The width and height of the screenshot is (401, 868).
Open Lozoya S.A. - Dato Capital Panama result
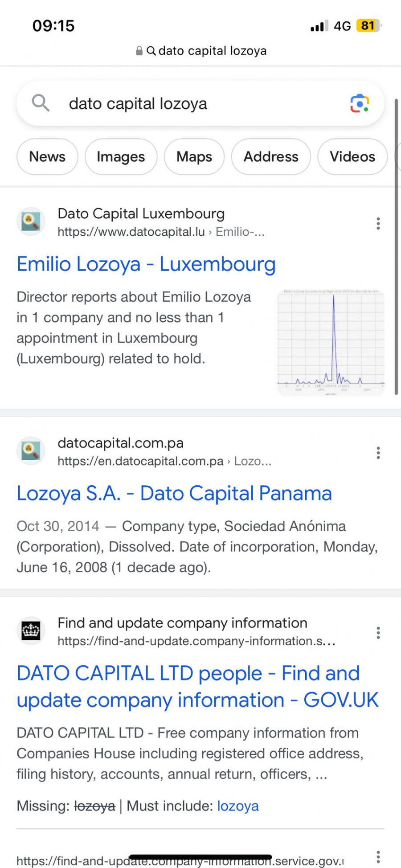pos(174,494)
